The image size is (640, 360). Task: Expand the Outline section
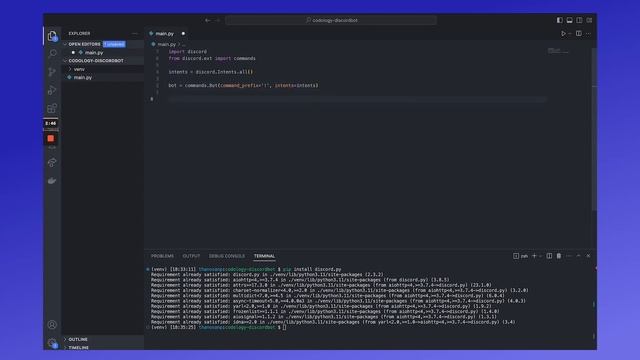(x=78, y=339)
